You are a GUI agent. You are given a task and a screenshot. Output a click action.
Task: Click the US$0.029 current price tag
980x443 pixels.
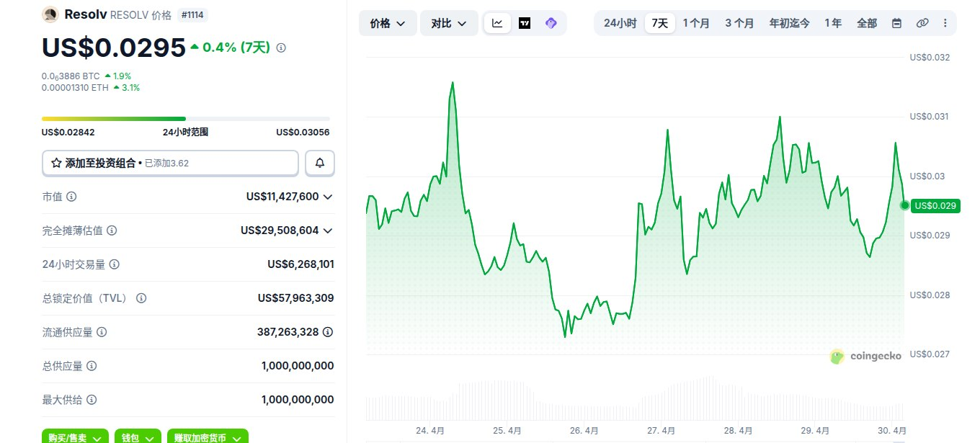(936, 206)
